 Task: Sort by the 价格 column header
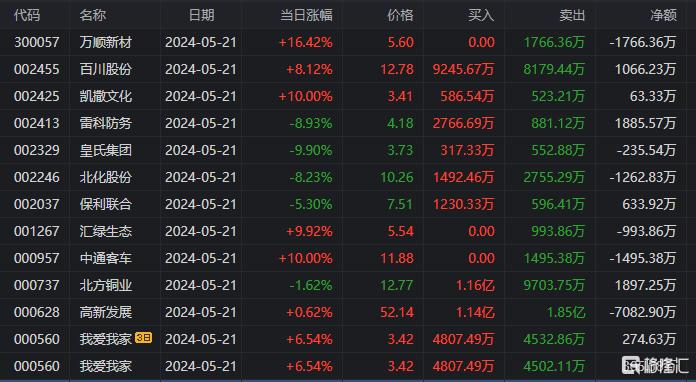point(400,15)
